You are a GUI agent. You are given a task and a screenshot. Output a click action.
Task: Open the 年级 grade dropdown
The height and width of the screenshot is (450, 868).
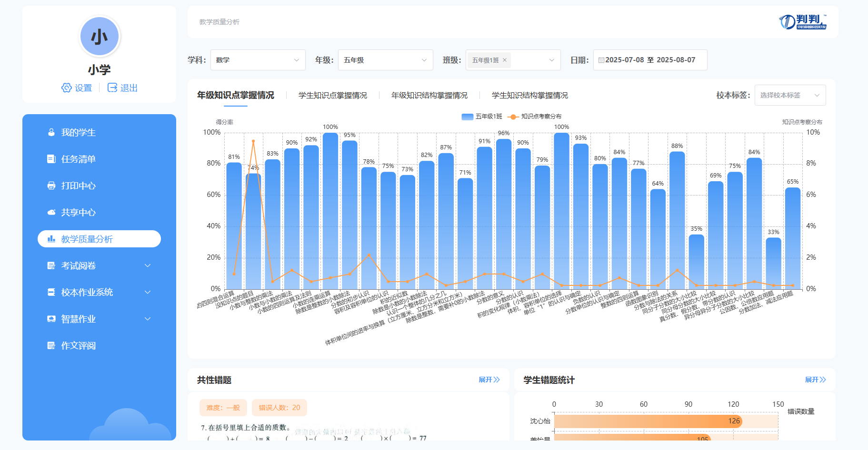coord(385,60)
